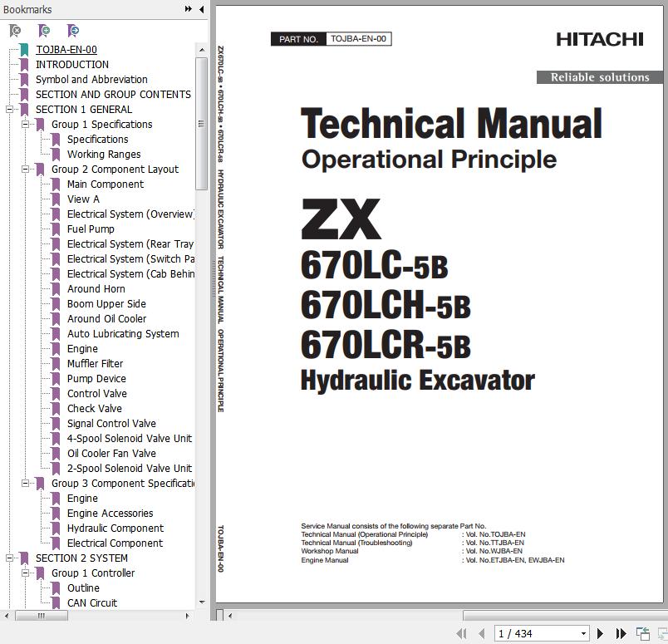Viewport: 668px width, 644px height.
Task: Select the Group 1 Controller bookmark
Action: 93,573
